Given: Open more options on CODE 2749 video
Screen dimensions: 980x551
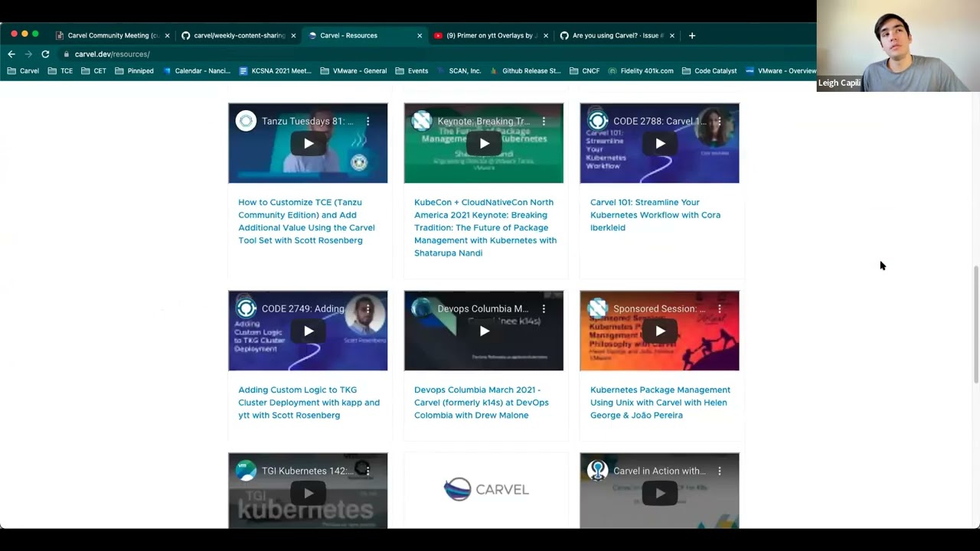Looking at the screenshot, I should tap(367, 309).
